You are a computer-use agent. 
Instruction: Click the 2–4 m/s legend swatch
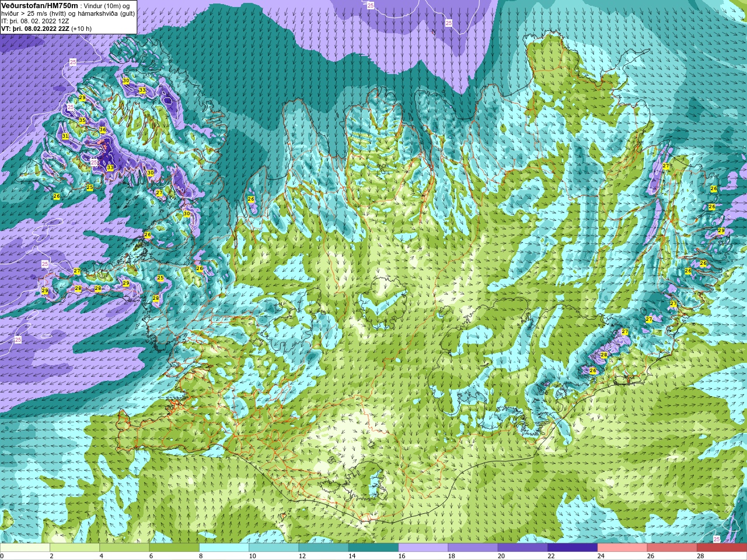point(75,548)
